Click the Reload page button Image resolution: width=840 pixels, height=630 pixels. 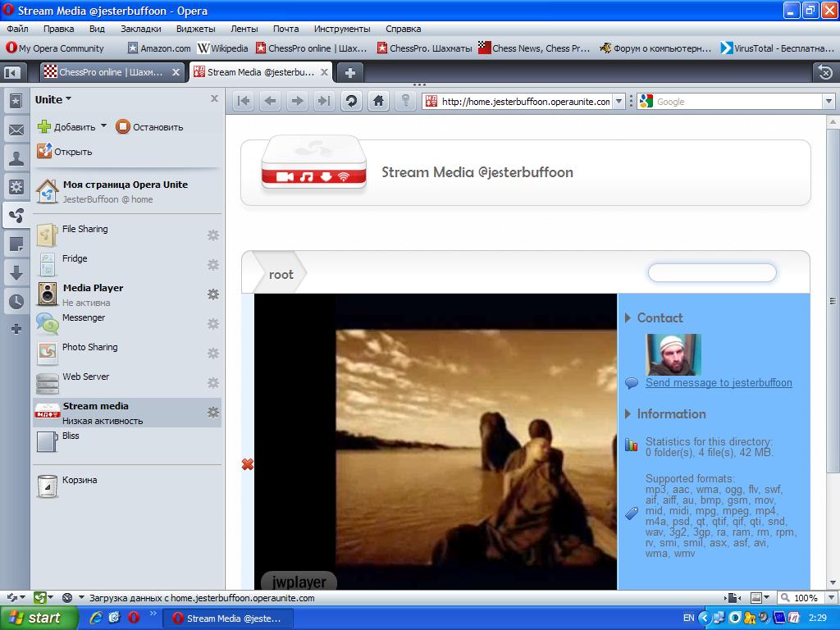point(351,101)
